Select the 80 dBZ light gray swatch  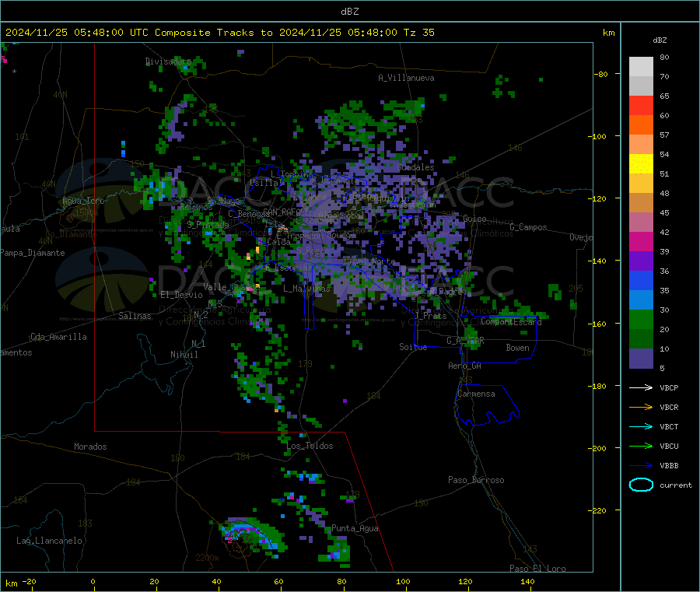[x=641, y=67]
